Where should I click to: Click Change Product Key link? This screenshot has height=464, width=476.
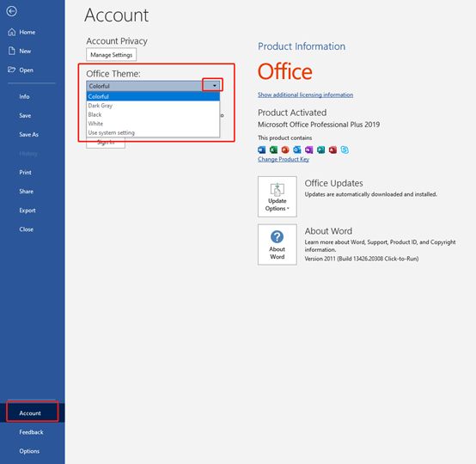[x=284, y=159]
